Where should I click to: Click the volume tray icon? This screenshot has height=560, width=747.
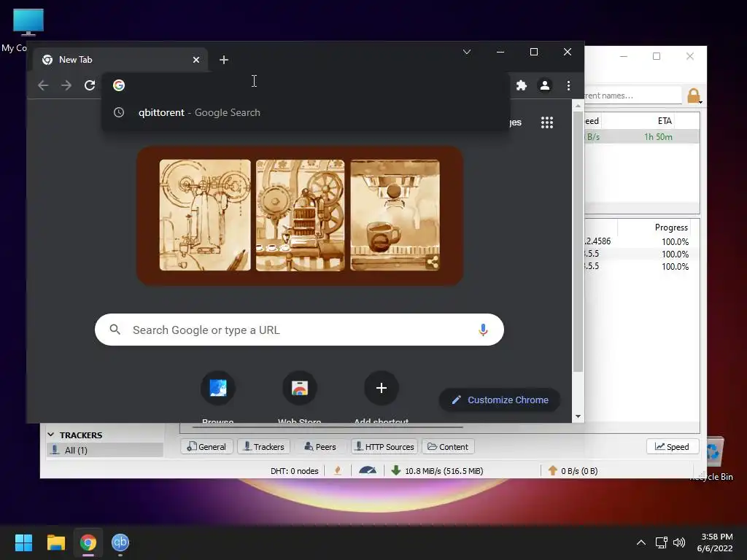tap(679, 542)
